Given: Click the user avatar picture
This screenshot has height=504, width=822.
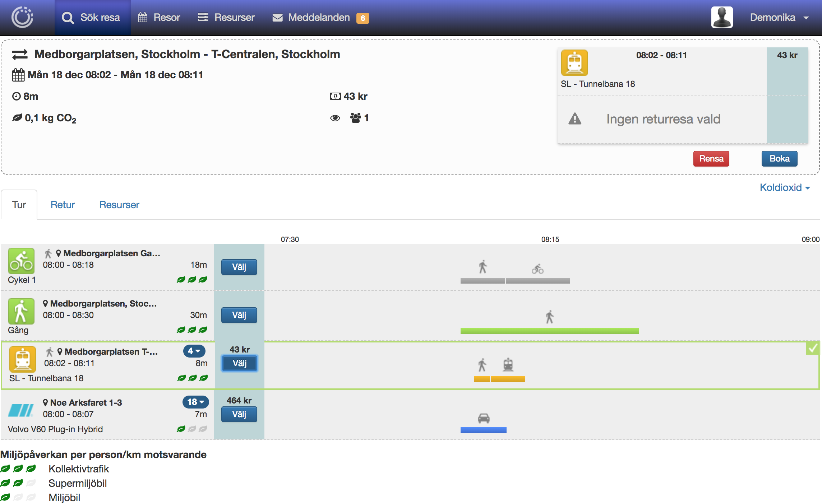Looking at the screenshot, I should (x=722, y=17).
